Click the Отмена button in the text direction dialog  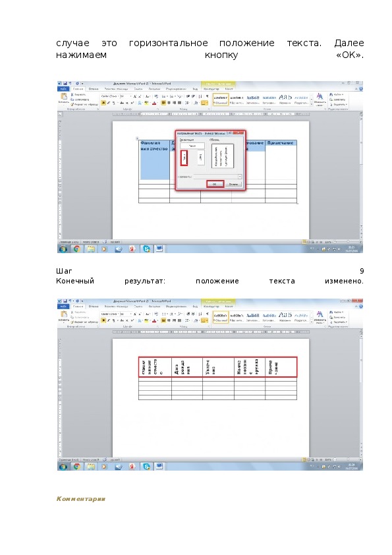[233, 184]
